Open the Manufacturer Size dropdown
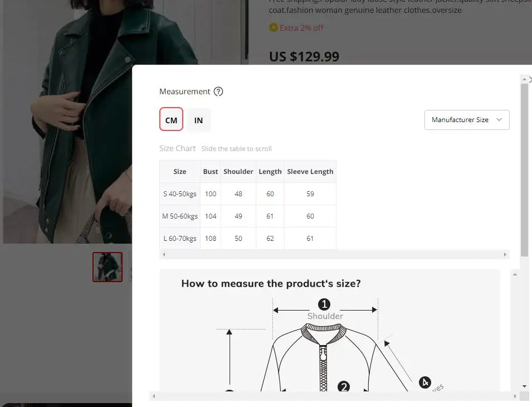Screen dimensions: 532x407 click(x=467, y=120)
